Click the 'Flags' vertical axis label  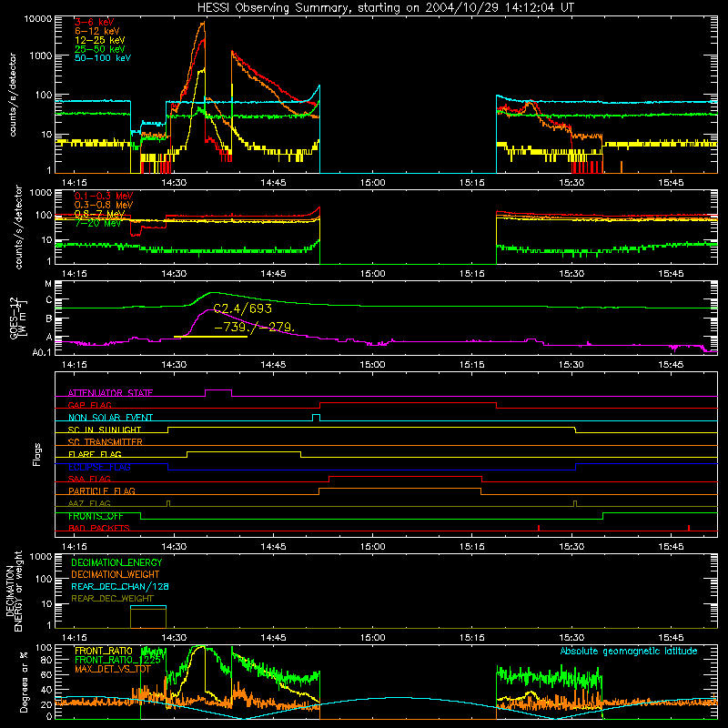[x=36, y=454]
